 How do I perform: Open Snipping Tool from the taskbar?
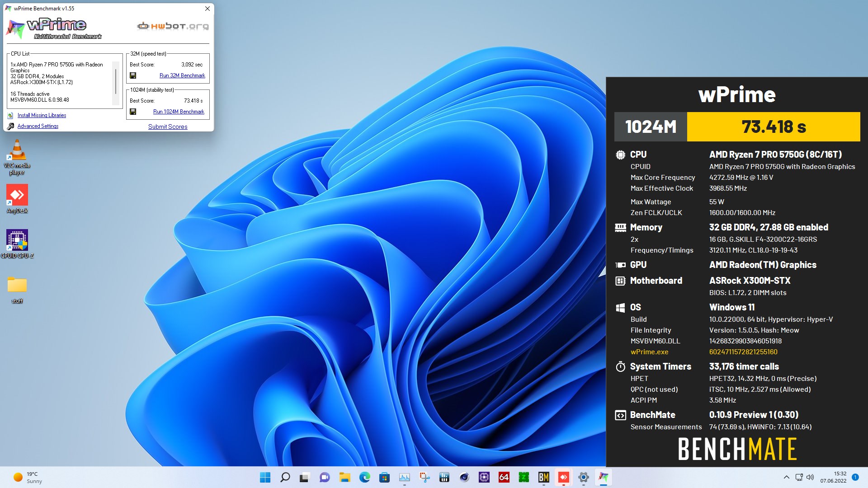(x=424, y=477)
